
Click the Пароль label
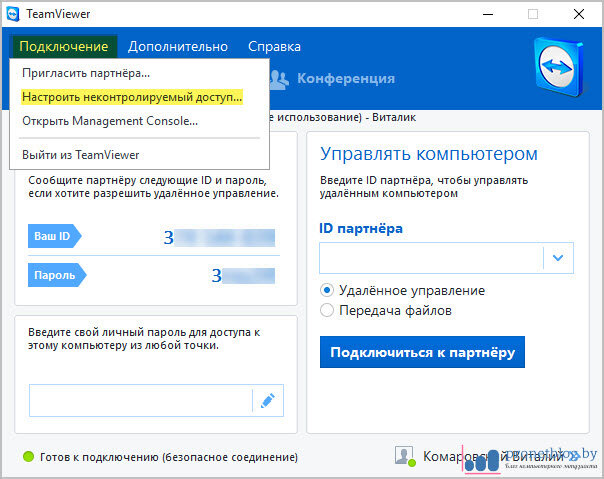(57, 275)
